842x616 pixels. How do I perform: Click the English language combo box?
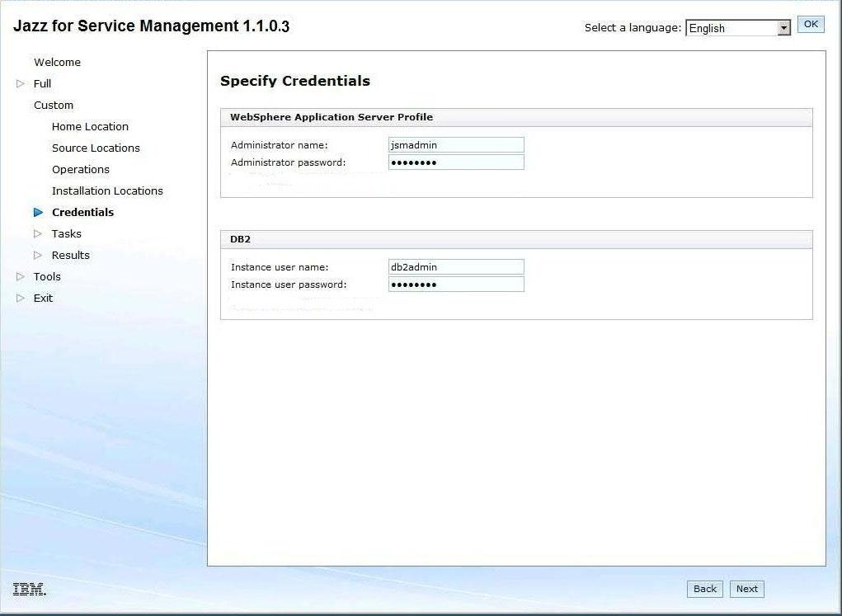click(738, 28)
